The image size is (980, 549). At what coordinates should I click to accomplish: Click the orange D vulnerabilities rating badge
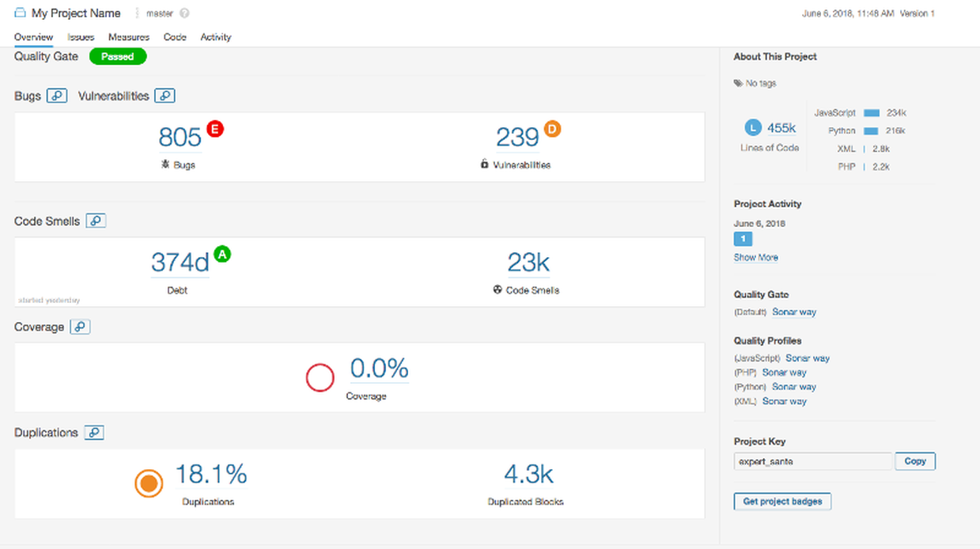(552, 129)
